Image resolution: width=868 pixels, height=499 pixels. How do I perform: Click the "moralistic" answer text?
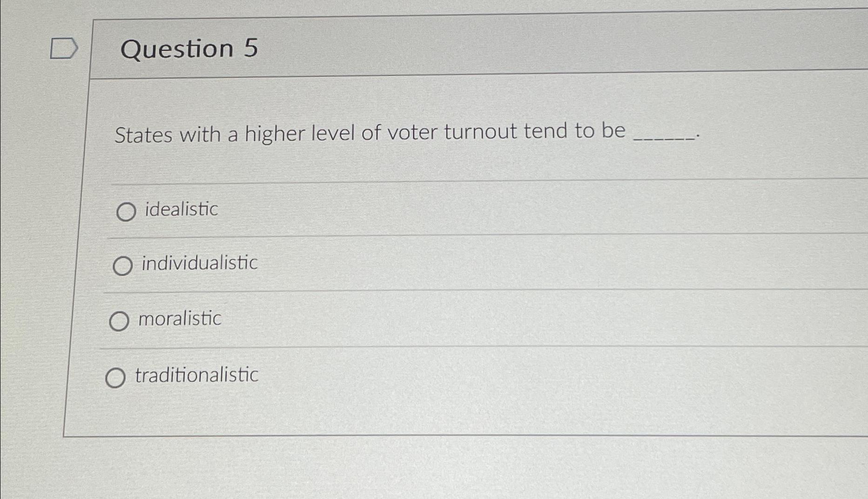[180, 319]
